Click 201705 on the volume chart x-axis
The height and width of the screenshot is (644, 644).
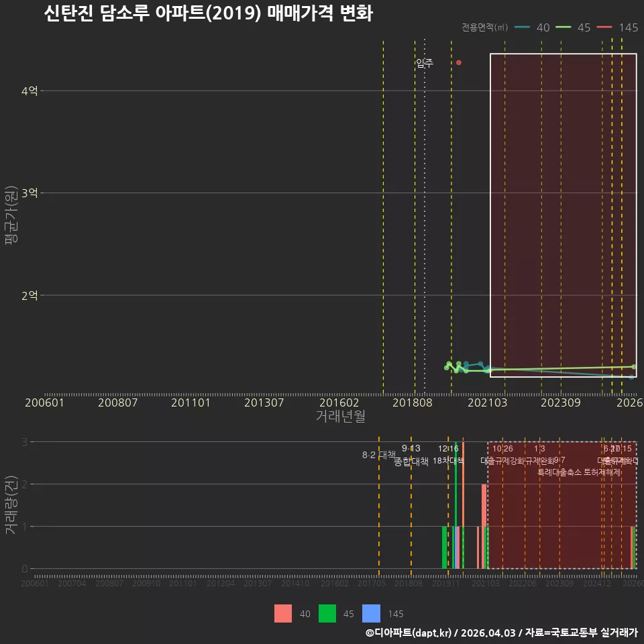point(371,583)
